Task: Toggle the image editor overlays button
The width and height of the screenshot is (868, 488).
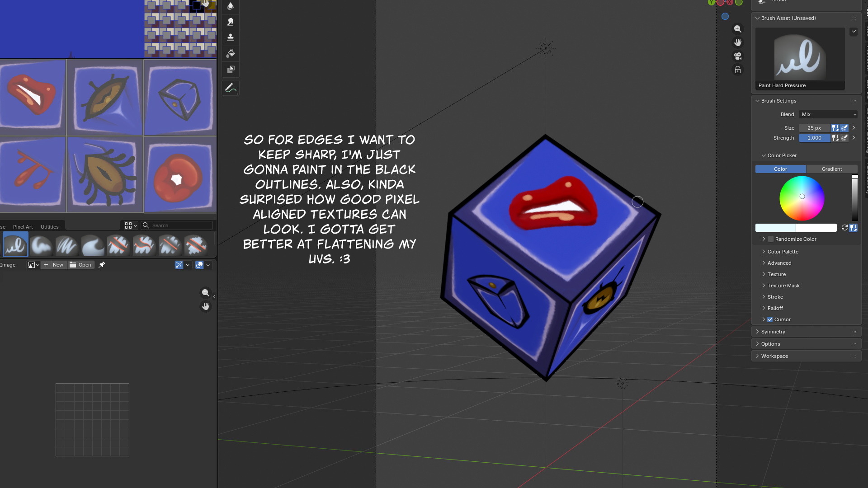Action: tap(199, 265)
